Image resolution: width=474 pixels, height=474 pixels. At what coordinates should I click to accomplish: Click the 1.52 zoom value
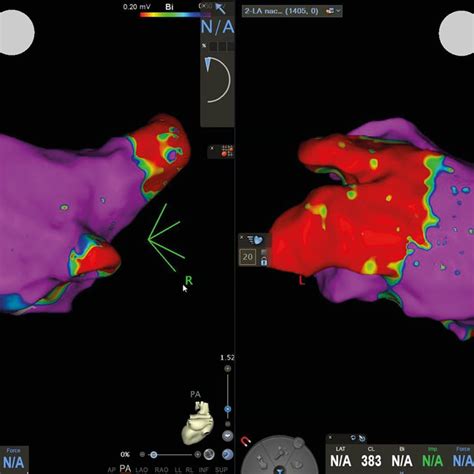point(227,358)
